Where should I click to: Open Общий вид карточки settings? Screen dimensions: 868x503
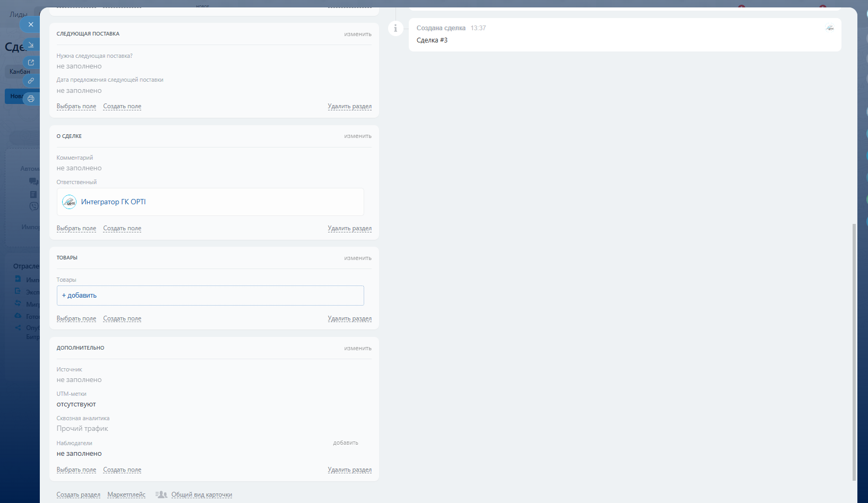point(202,495)
